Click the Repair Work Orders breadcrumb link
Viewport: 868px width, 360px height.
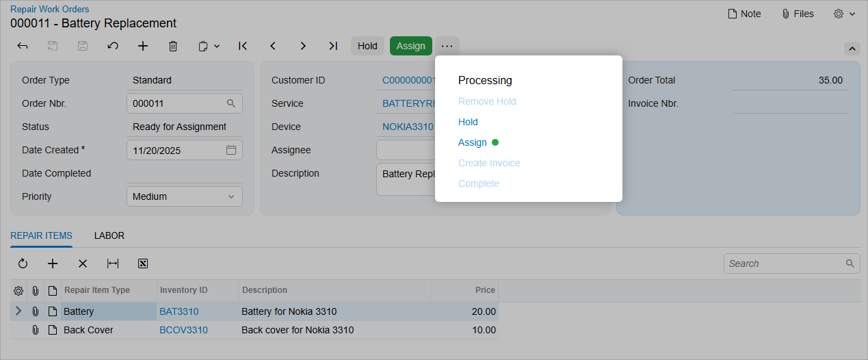pyautogui.click(x=49, y=10)
